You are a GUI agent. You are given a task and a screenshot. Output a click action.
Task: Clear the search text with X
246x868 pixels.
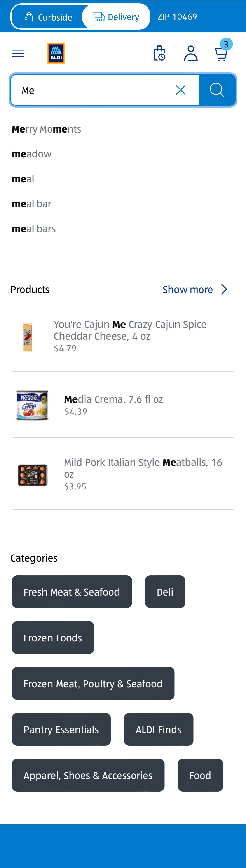click(x=181, y=90)
